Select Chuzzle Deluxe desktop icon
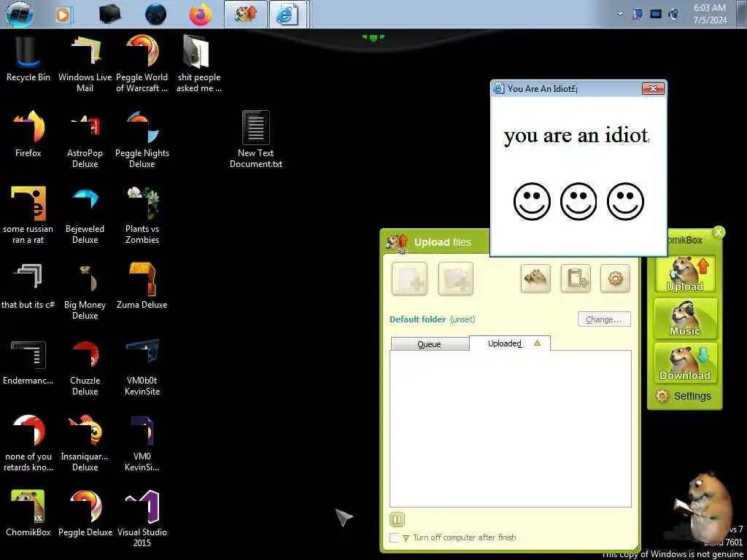Viewport: 747px width, 560px height. point(85,367)
